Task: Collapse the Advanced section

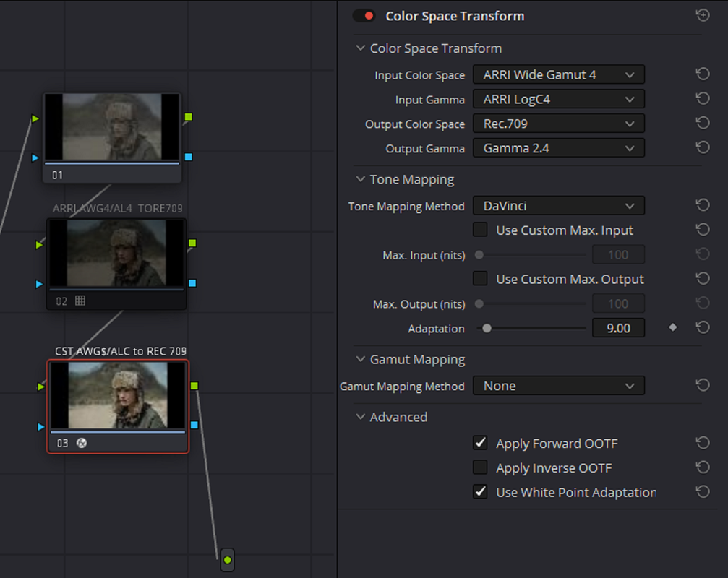Action: tap(360, 417)
